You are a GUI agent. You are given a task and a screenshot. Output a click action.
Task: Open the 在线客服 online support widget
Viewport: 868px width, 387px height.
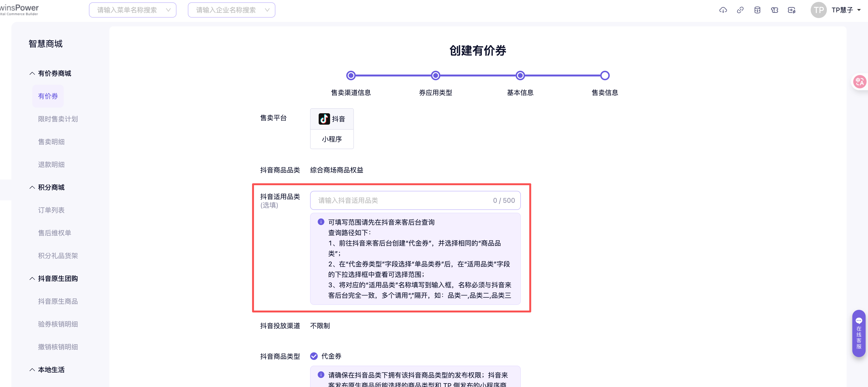tap(858, 333)
